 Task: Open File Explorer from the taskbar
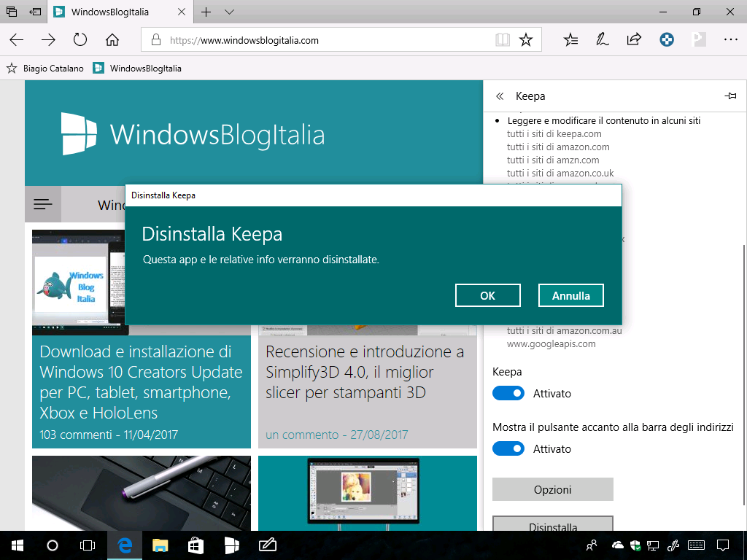coord(160,545)
